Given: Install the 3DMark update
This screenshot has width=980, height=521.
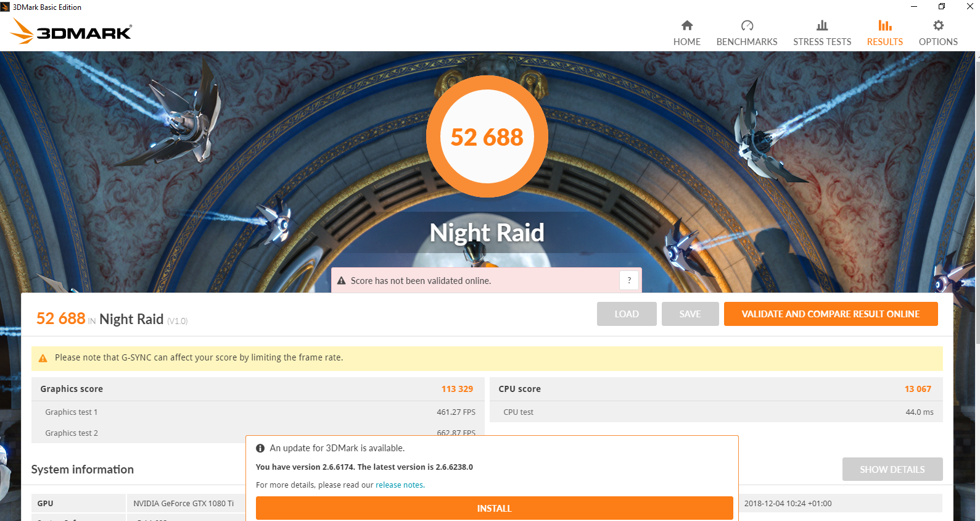Looking at the screenshot, I should [495, 508].
